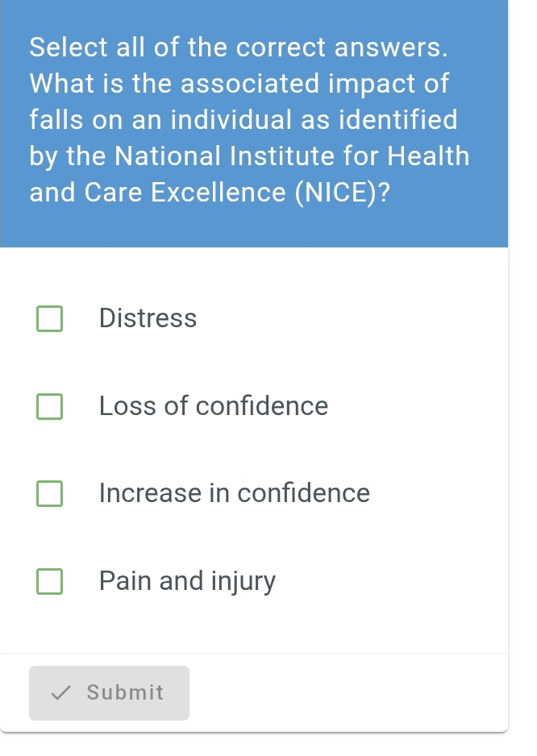Click 'and Care Excellence' text in header
This screenshot has height=756, width=537.
pyautogui.click(x=157, y=193)
